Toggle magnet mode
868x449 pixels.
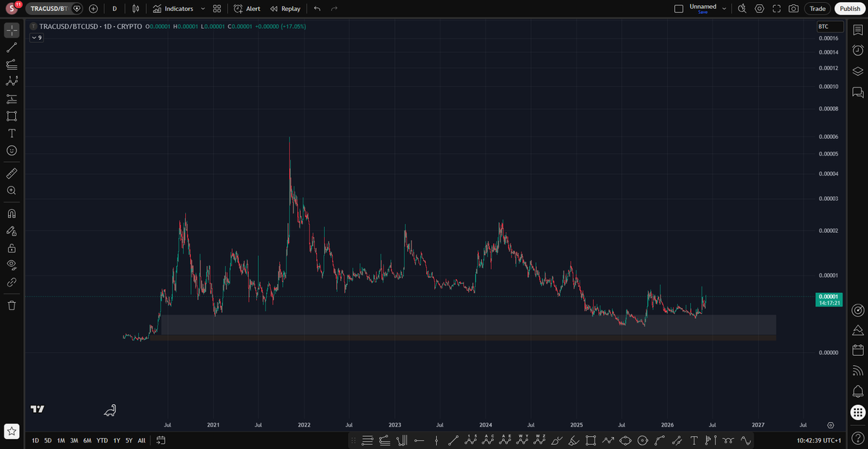[12, 214]
